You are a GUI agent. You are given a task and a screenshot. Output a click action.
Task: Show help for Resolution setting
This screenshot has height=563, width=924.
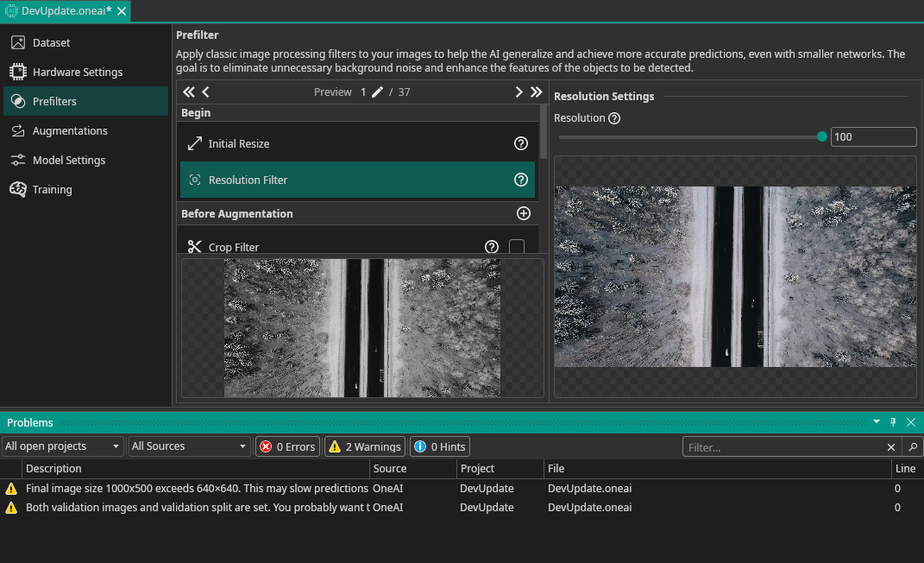click(x=614, y=118)
